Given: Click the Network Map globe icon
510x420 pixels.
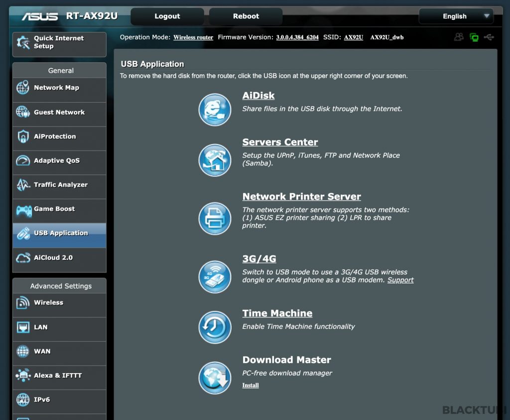Looking at the screenshot, I should [23, 88].
